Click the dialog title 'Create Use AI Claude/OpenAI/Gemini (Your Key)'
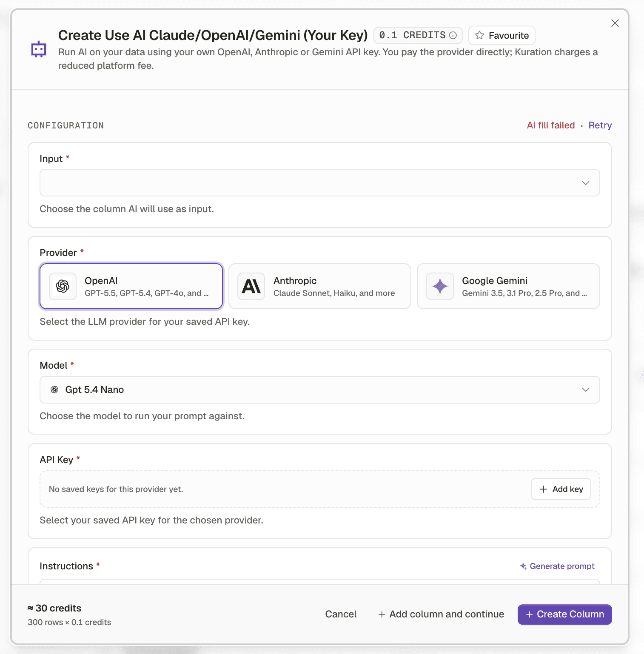The width and height of the screenshot is (644, 654). [x=213, y=35]
